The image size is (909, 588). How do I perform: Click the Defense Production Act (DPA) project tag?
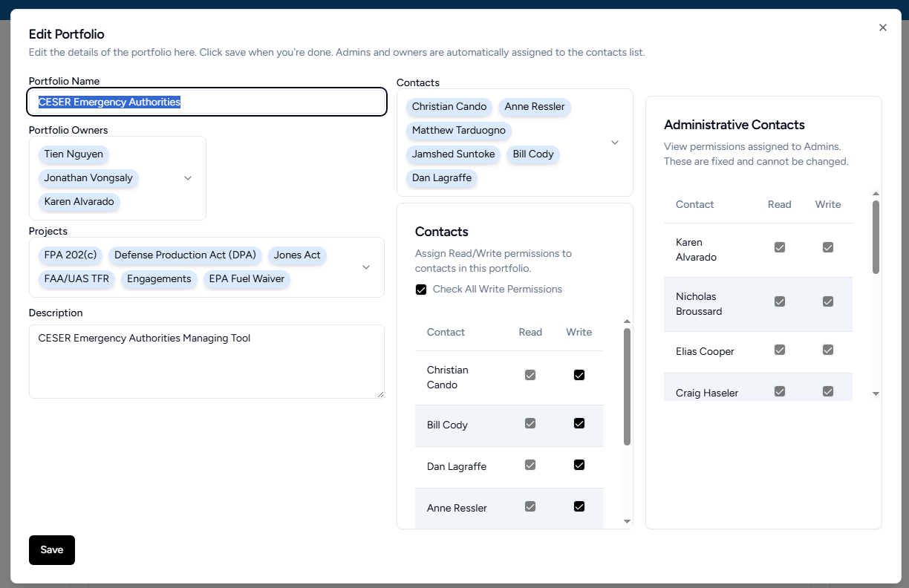[185, 255]
